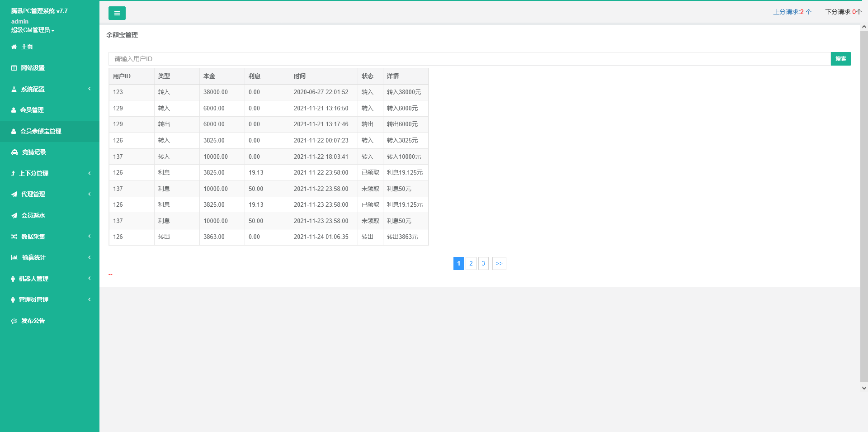868x432 pixels.
Task: Click the chat bubble icon beside 发布公告
Action: (14, 321)
